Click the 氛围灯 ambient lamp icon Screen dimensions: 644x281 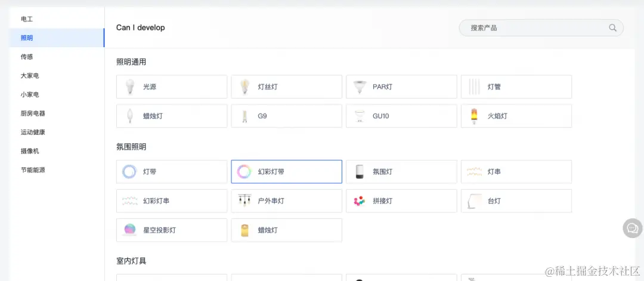click(x=359, y=172)
